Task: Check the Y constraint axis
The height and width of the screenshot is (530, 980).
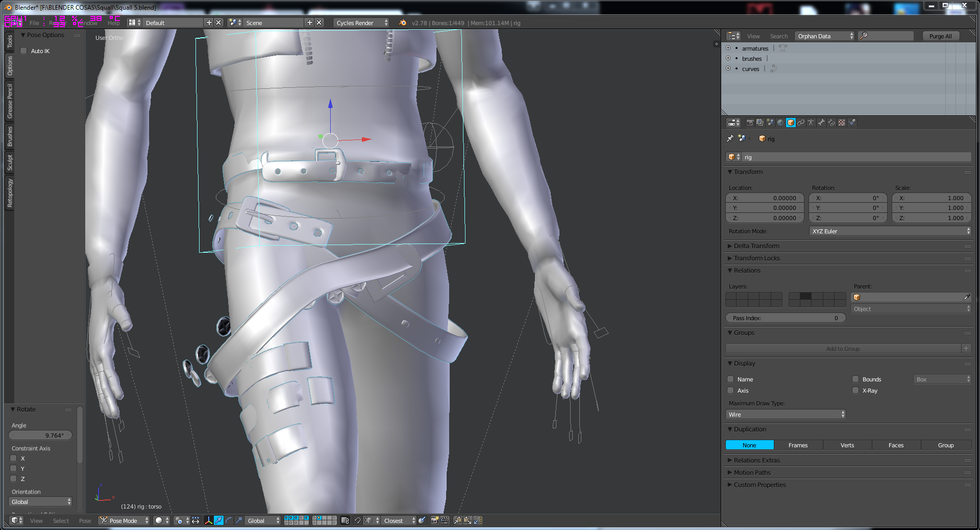Action: (x=13, y=468)
